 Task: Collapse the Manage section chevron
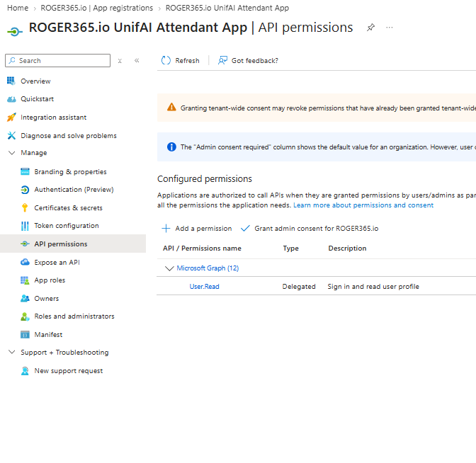11,153
